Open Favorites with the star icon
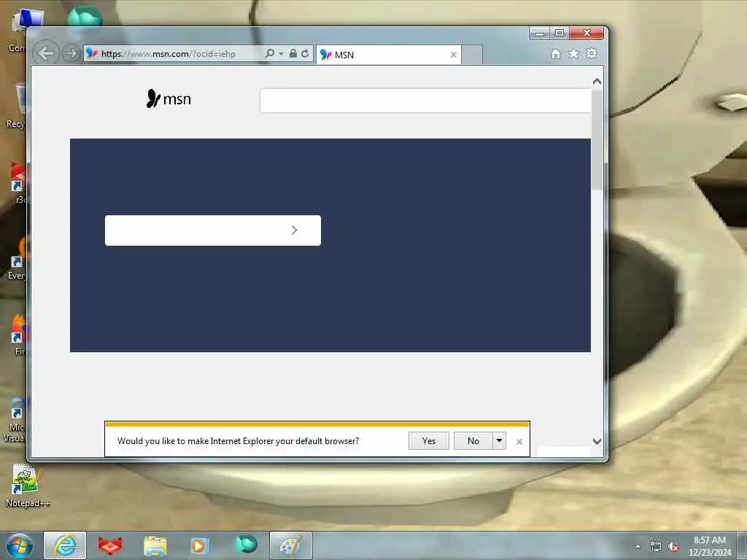This screenshot has width=747, height=560. pyautogui.click(x=573, y=53)
